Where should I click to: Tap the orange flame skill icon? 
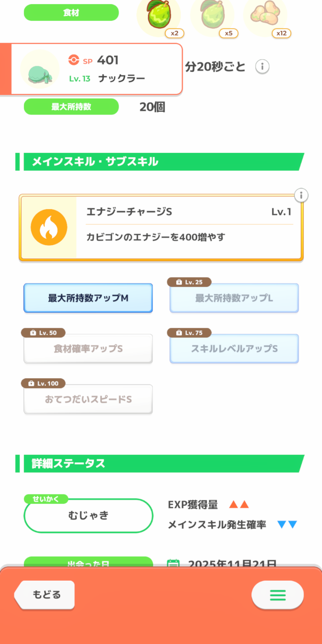[49, 227]
